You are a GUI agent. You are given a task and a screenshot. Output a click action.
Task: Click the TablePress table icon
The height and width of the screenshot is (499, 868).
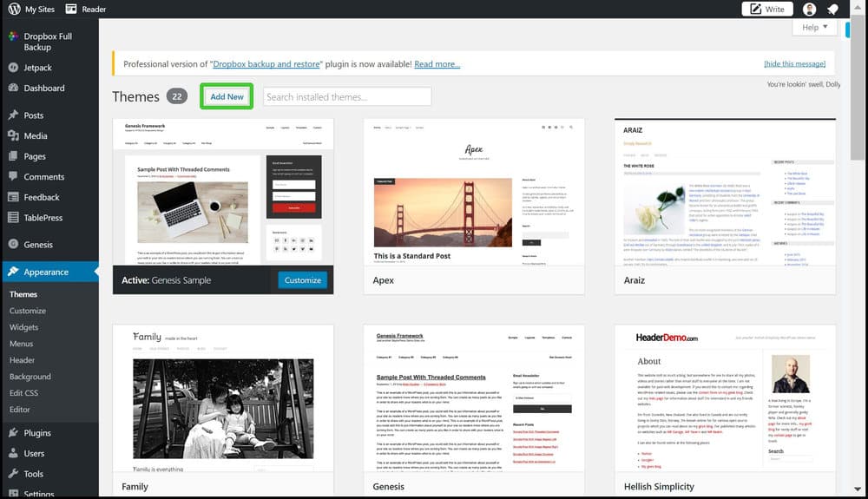[x=13, y=218]
